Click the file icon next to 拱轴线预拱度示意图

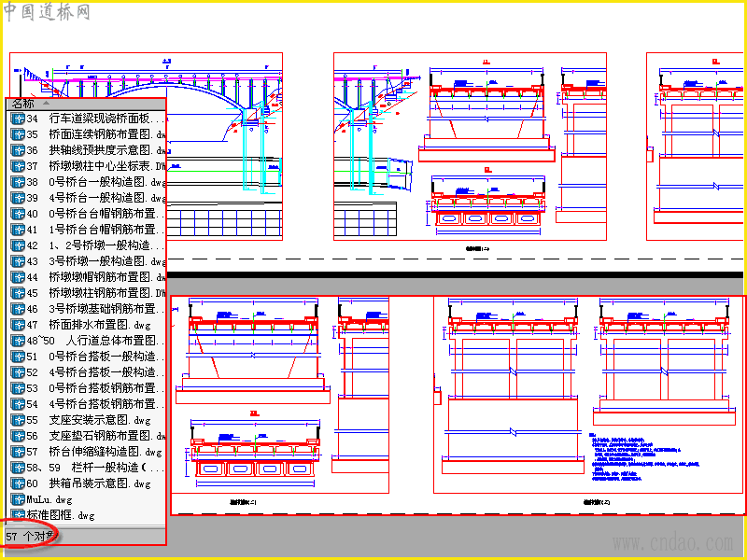tap(18, 150)
